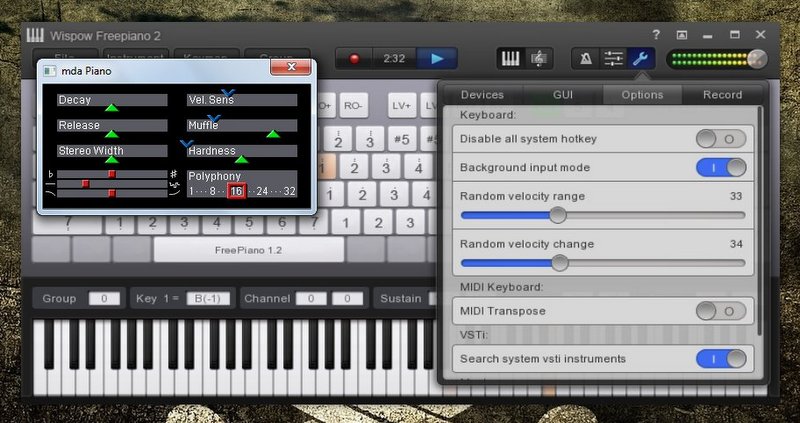Open the mixer sliders icon
The width and height of the screenshot is (800, 423).
[x=613, y=59]
